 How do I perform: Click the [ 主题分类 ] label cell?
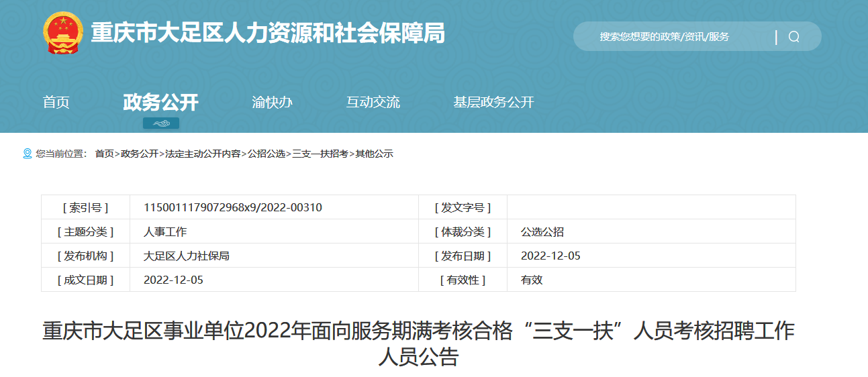coord(86,231)
